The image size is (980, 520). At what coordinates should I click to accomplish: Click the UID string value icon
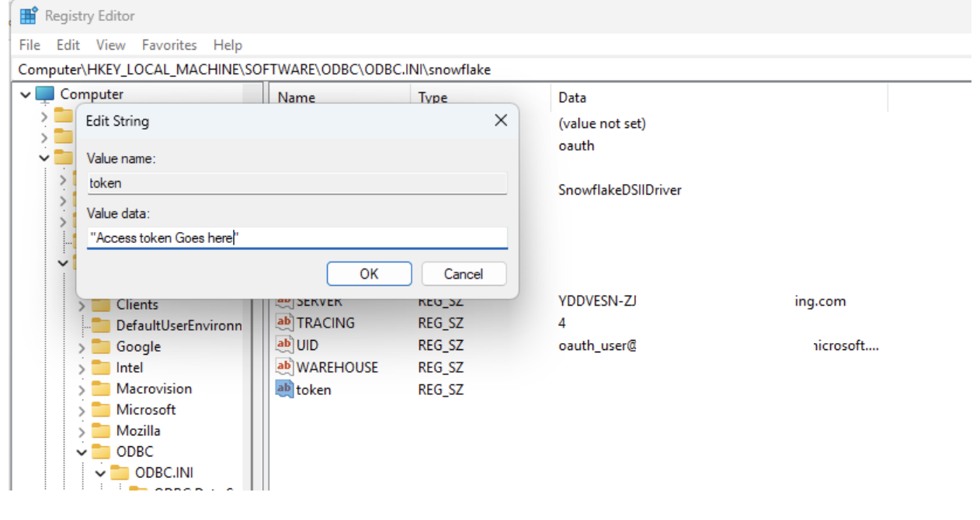pos(285,345)
